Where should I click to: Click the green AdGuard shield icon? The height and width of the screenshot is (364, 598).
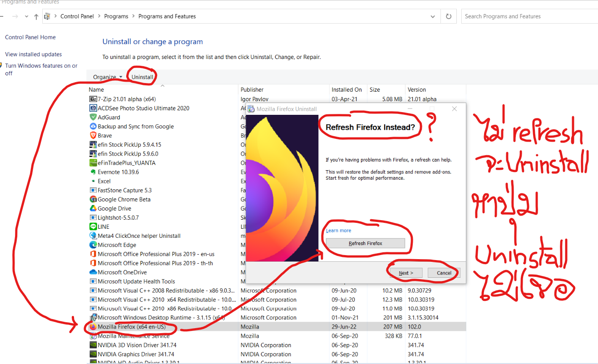point(93,117)
